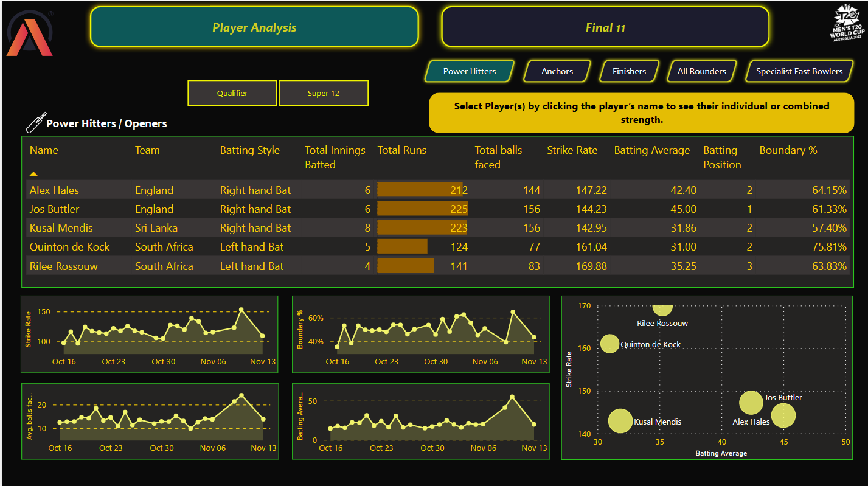Viewport: 868px width, 486px height.
Task: Click Jos Buttler's total runs data bar
Action: (422, 209)
